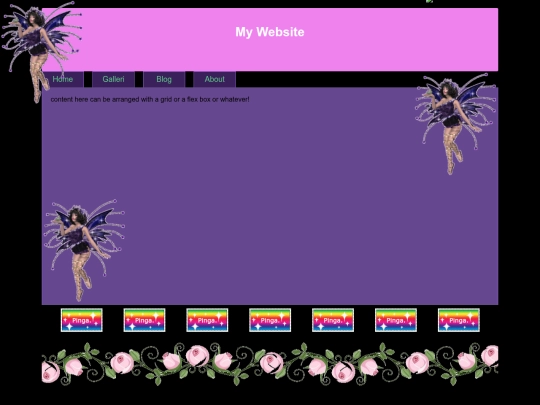
Task: Visit the About page link
Action: point(215,79)
